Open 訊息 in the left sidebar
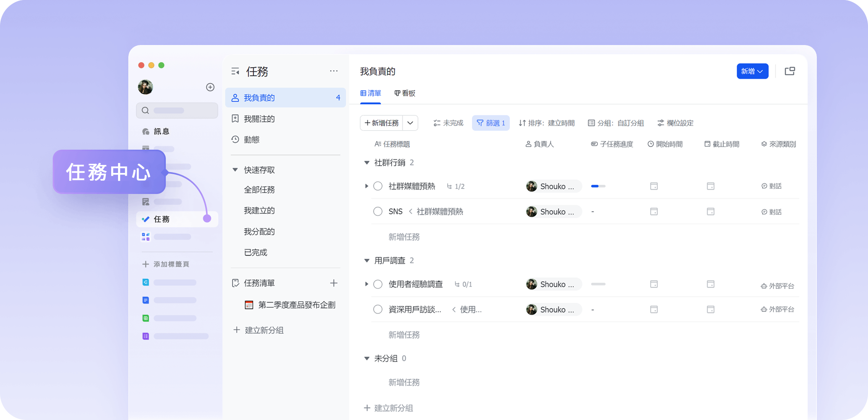The height and width of the screenshot is (420, 868). pyautogui.click(x=156, y=131)
